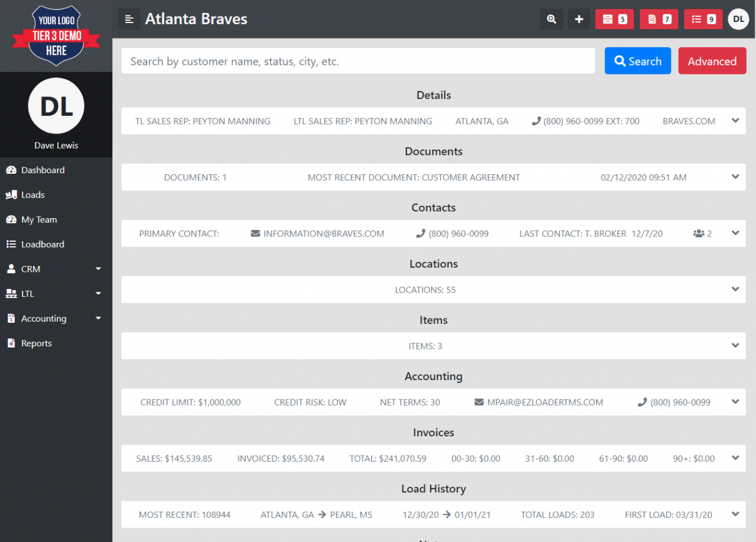Click INFORMATION@BRAVES.COM email address
The height and width of the screenshot is (542, 756).
coord(324,233)
